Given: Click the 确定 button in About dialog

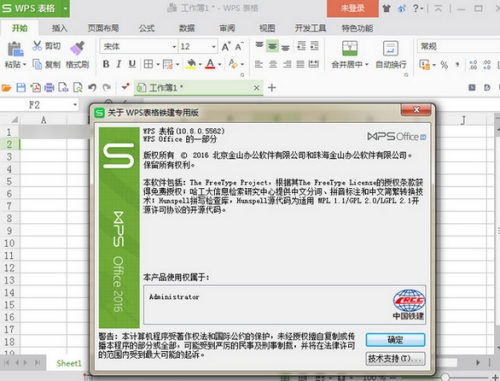Looking at the screenshot, I should pyautogui.click(x=395, y=340).
